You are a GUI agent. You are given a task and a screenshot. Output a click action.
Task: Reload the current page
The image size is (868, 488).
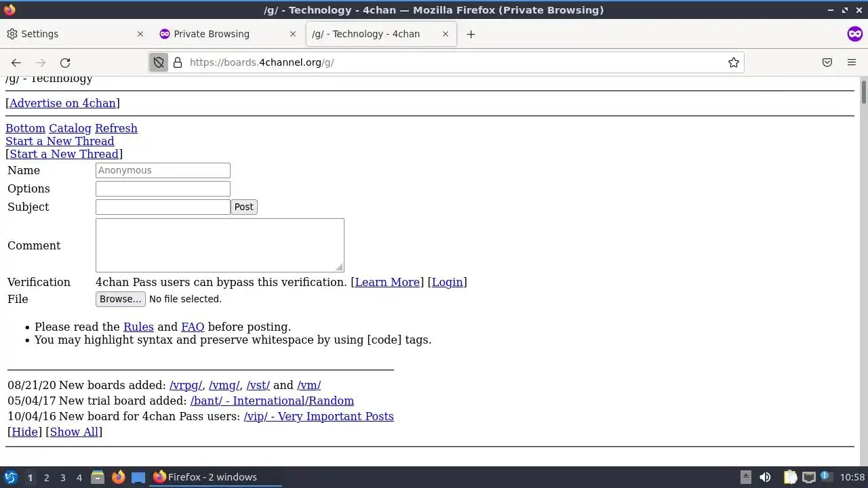[x=65, y=62]
